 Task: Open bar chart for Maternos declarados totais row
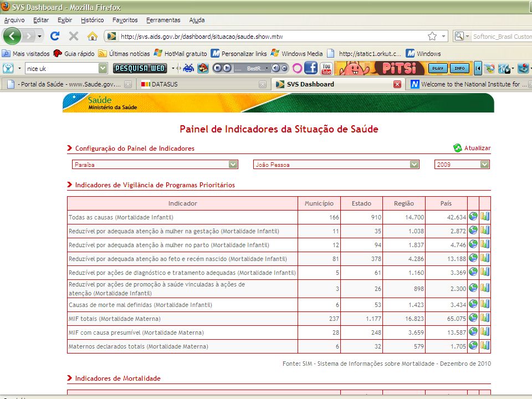coord(485,345)
